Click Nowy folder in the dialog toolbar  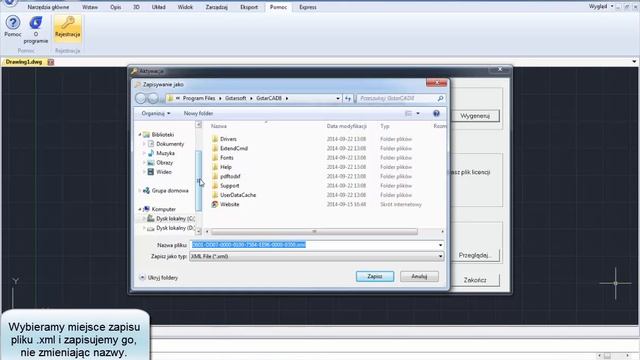(x=198, y=113)
